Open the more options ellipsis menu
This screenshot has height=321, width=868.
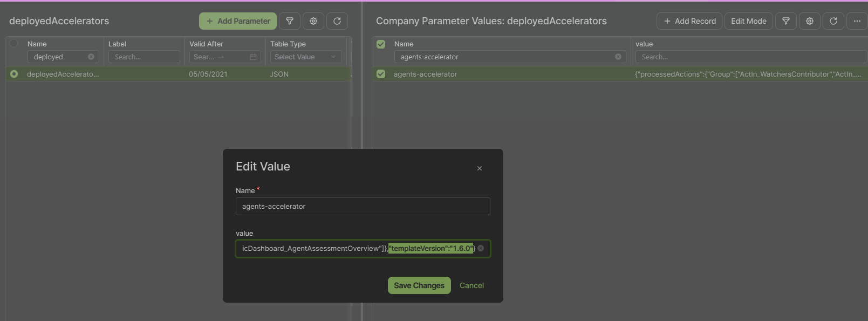(x=857, y=21)
